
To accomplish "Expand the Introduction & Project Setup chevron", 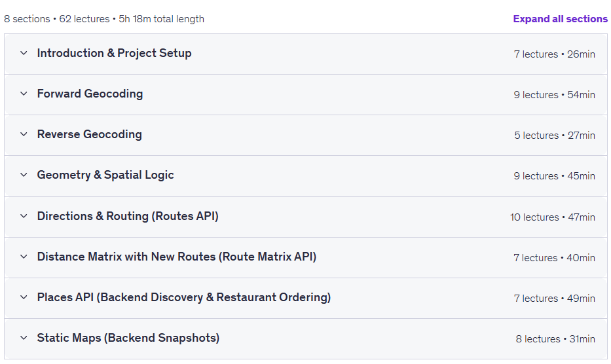I will 24,53.
